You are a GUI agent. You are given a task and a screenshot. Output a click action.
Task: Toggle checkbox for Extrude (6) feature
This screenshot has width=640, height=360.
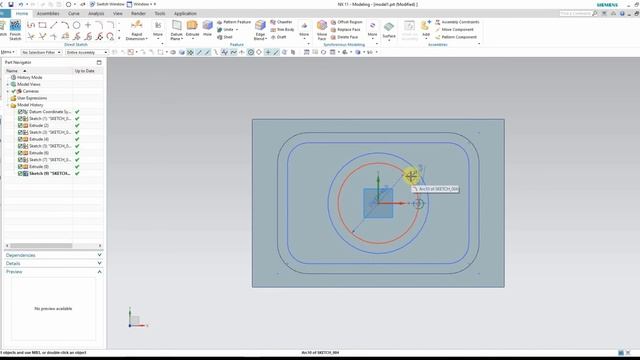click(x=20, y=153)
